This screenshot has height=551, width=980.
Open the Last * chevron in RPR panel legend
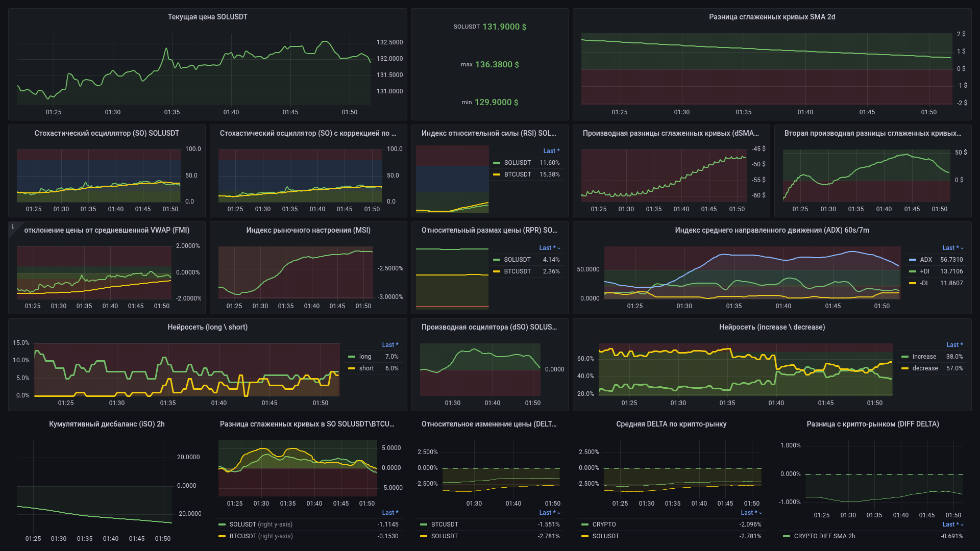[x=559, y=248]
